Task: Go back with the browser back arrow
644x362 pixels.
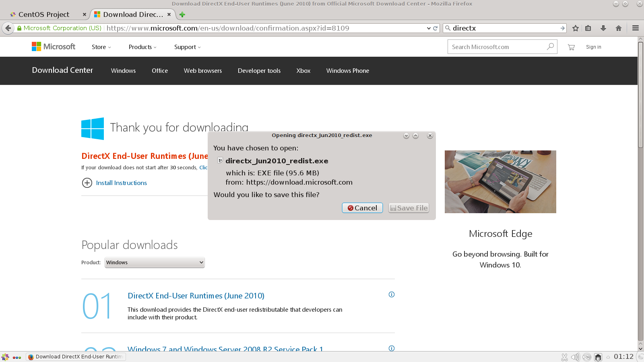Action: point(8,28)
